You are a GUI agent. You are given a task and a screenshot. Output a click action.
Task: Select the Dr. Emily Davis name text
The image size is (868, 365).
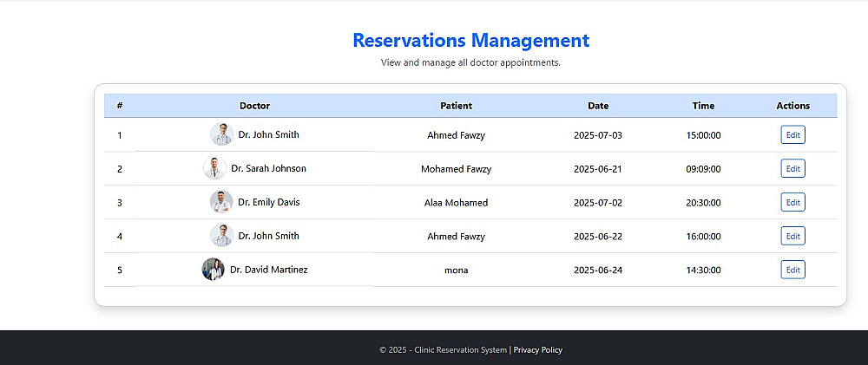(x=269, y=202)
